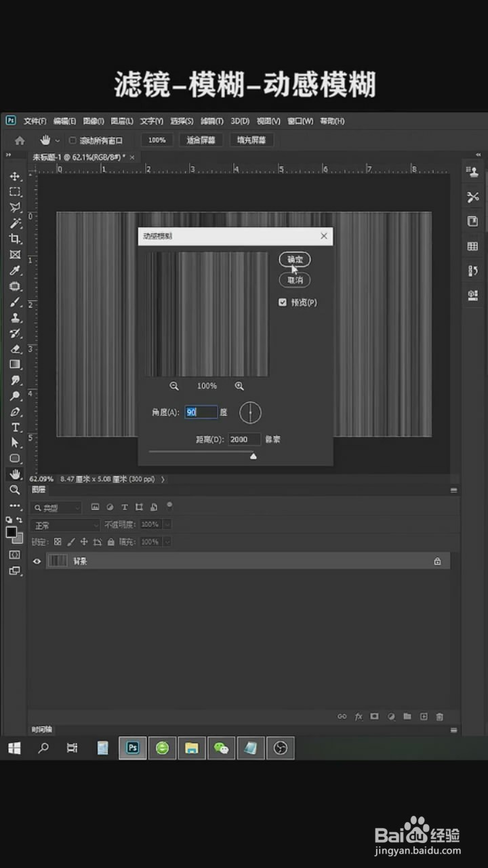488x868 pixels.
Task: Click the 填充屏幕 button
Action: click(251, 140)
